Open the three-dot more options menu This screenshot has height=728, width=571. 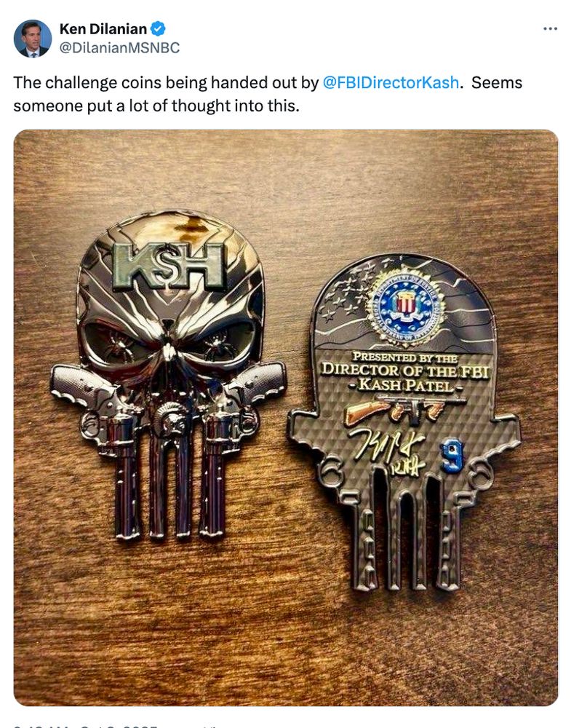(550, 29)
